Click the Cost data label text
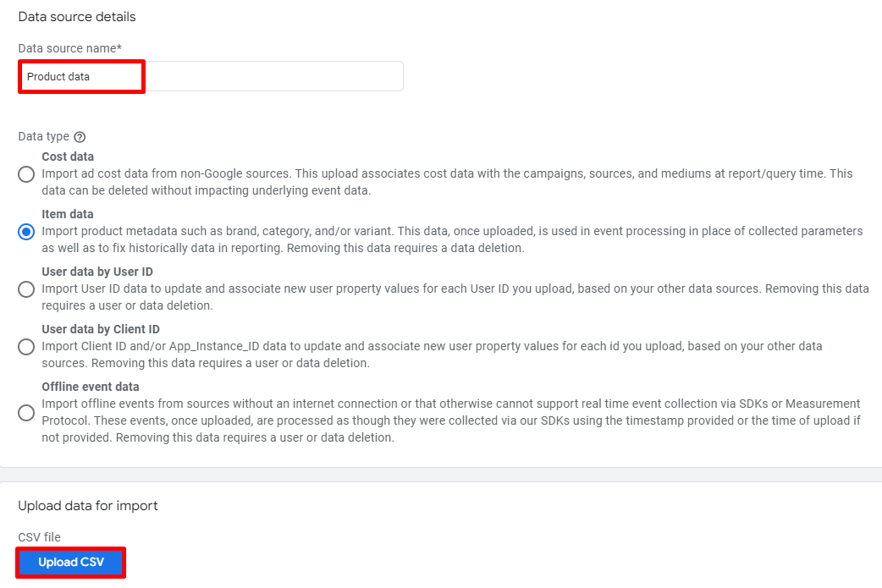This screenshot has height=588, width=882. point(68,157)
